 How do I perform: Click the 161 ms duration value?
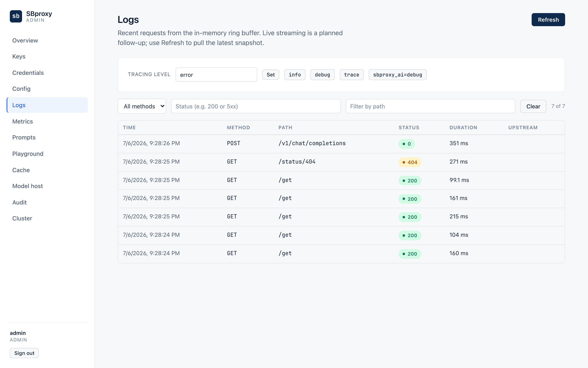click(x=458, y=198)
